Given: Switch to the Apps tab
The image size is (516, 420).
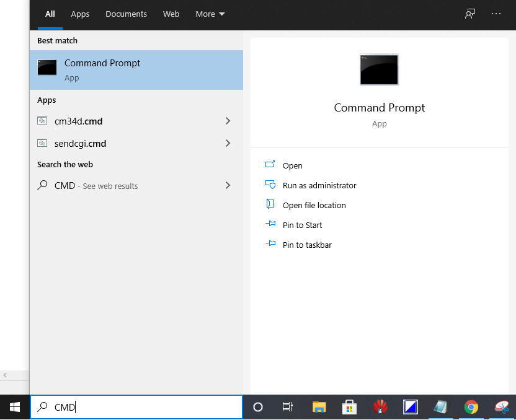Looking at the screenshot, I should click(x=80, y=14).
